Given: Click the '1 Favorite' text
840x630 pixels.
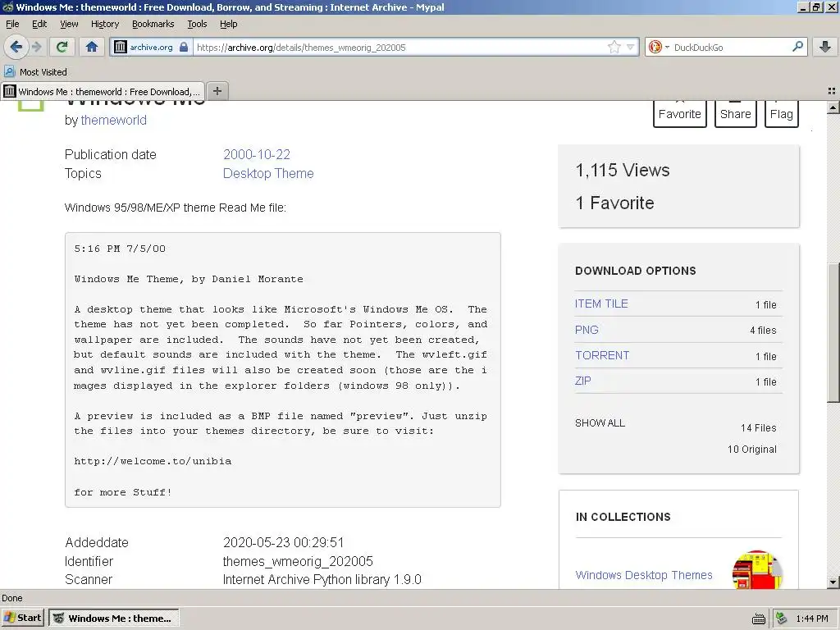Looking at the screenshot, I should tap(615, 203).
